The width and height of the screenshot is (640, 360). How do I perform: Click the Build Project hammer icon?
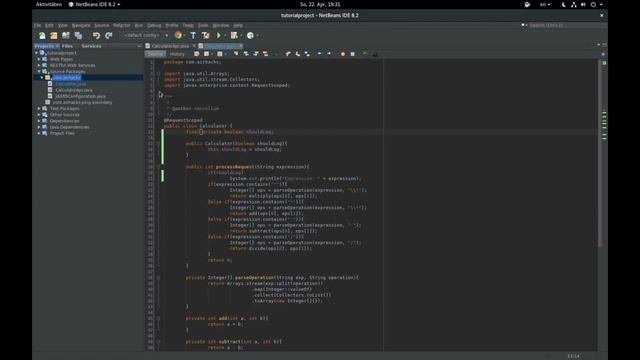tap(193, 36)
